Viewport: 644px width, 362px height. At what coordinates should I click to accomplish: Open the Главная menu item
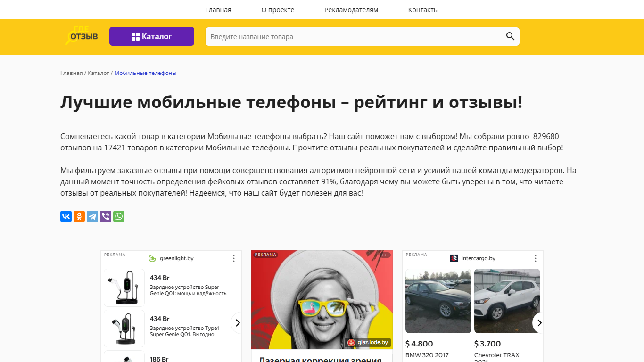(218, 10)
